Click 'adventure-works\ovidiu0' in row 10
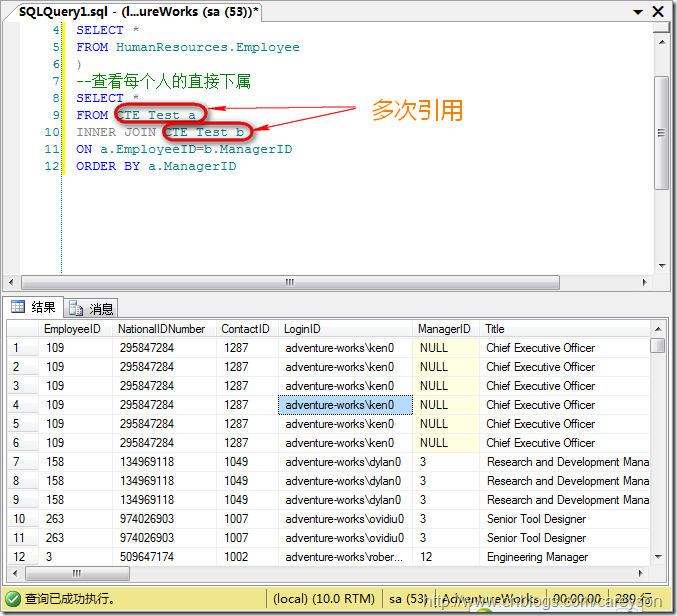677x616 pixels. click(x=345, y=519)
